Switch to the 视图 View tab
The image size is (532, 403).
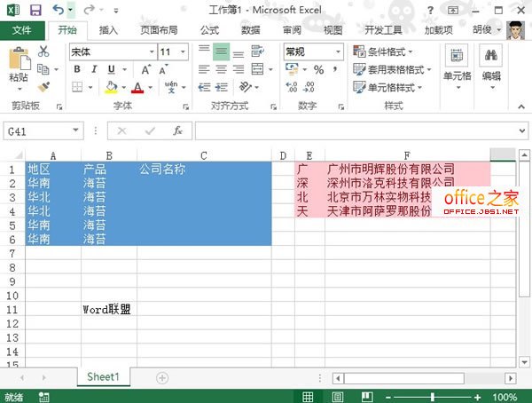click(x=332, y=30)
